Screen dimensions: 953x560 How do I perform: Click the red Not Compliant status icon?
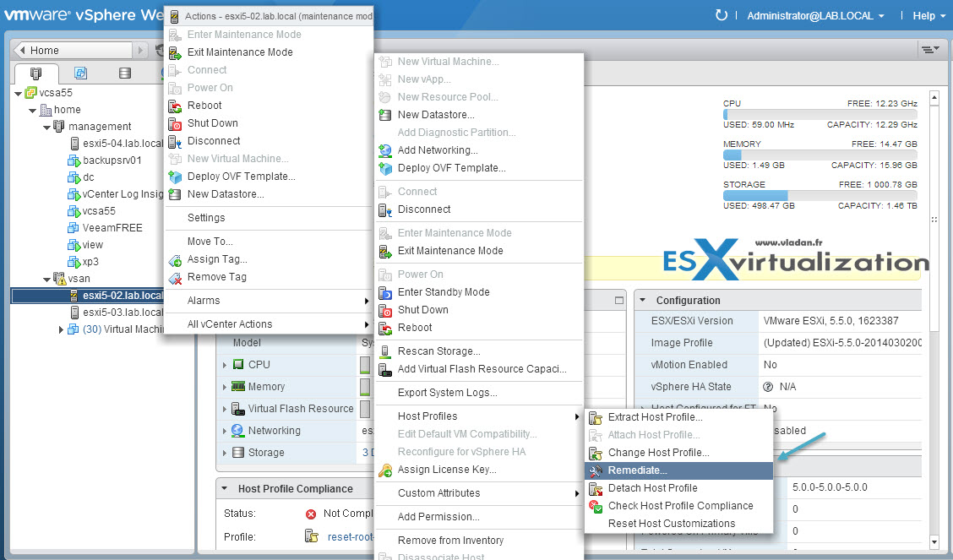click(311, 514)
